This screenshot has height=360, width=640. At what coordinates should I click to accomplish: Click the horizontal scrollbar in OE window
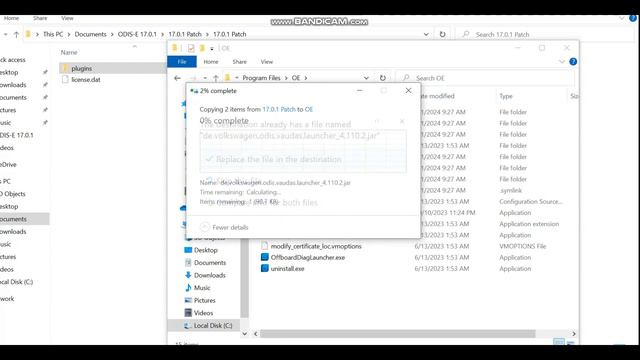398,334
